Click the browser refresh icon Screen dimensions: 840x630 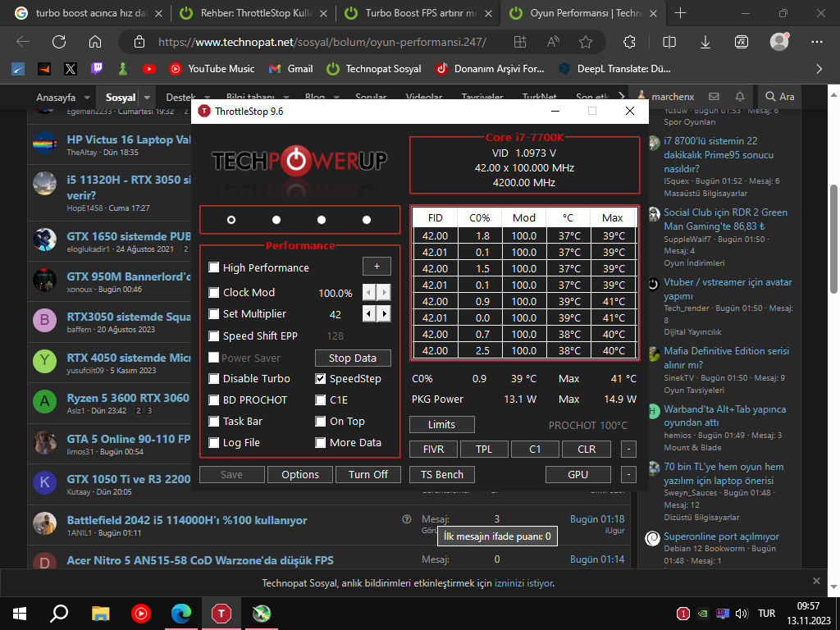click(x=59, y=42)
